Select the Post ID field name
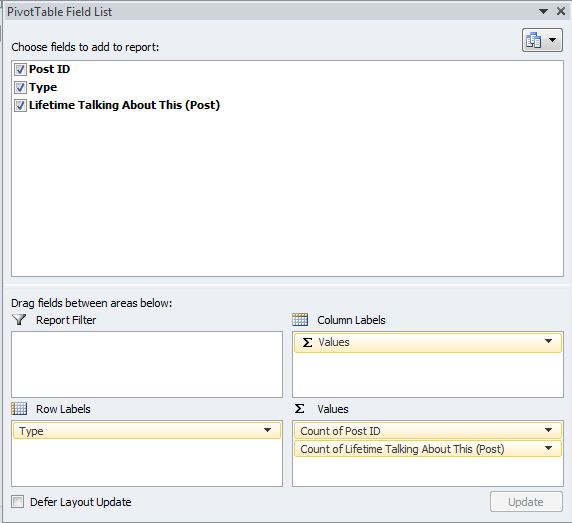Viewport: 572px width, 523px height. pos(49,69)
